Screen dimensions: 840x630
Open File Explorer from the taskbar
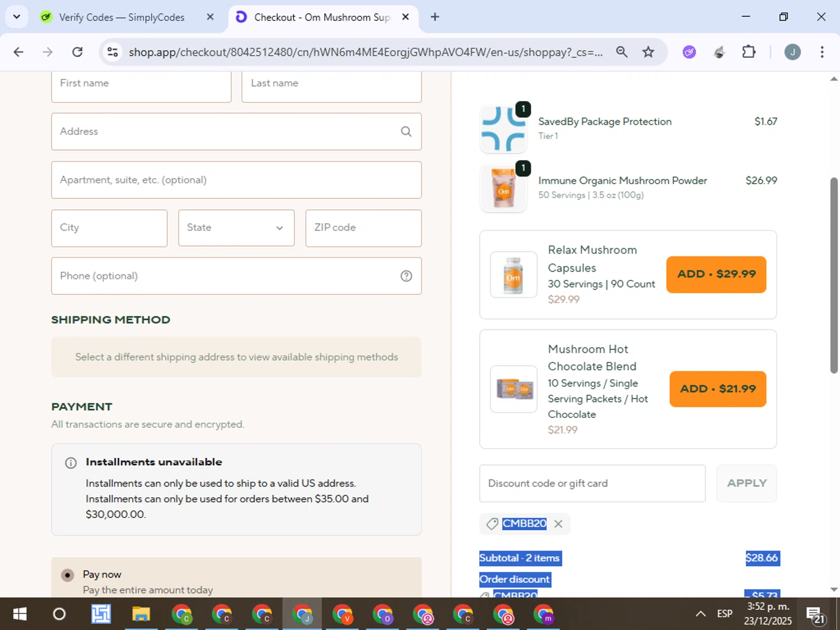click(141, 614)
